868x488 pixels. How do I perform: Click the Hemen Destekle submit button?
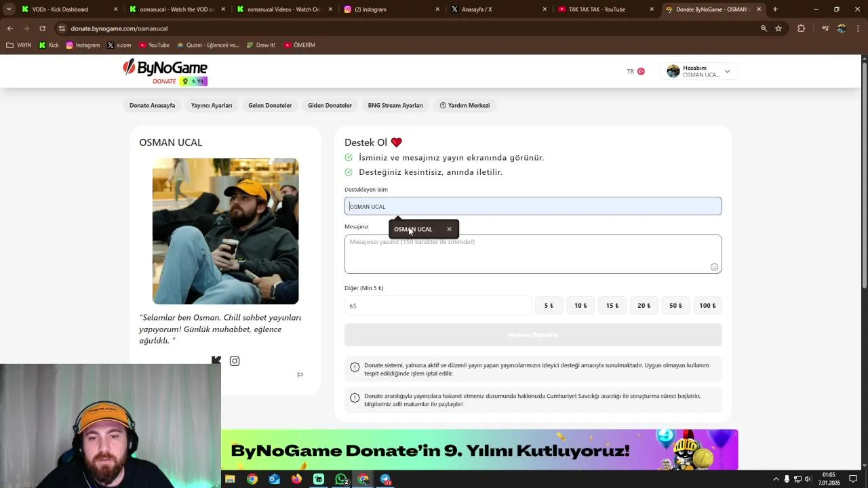pos(533,335)
